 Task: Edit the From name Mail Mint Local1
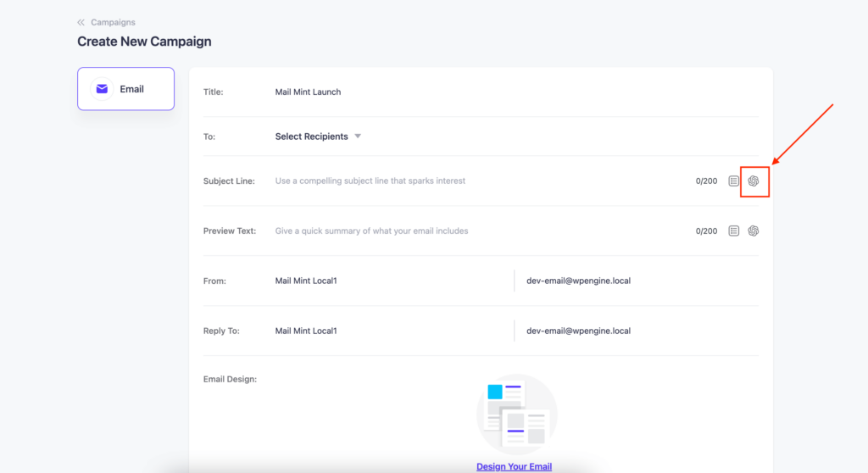coord(305,281)
